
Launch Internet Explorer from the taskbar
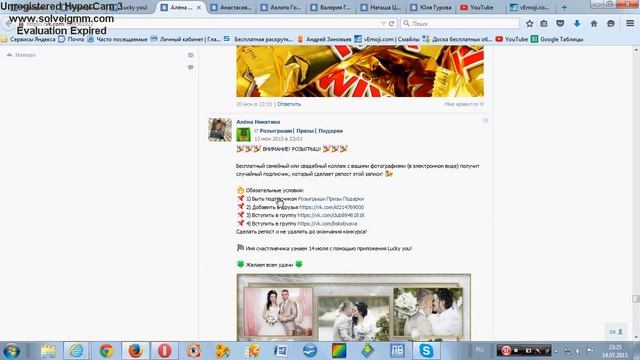pyautogui.click(x=76, y=351)
